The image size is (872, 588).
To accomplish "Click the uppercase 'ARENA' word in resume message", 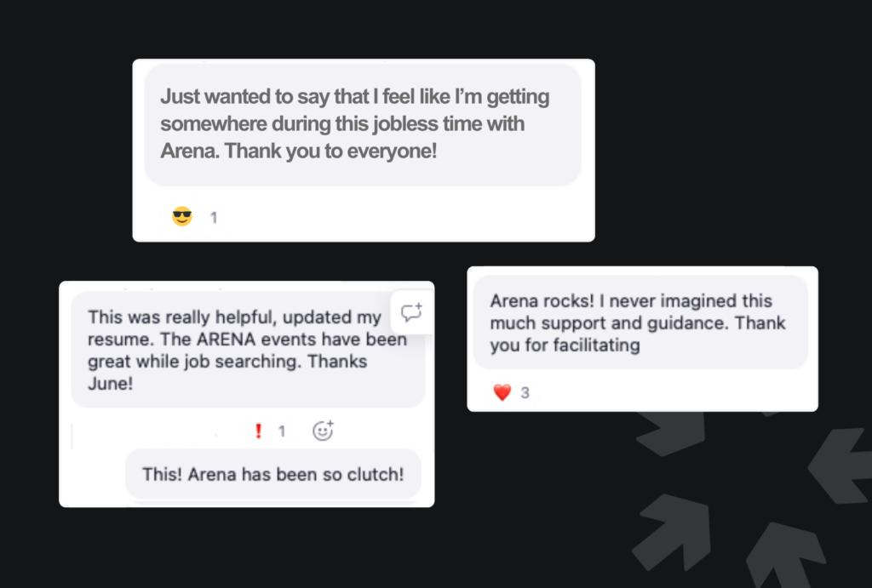I will (227, 339).
